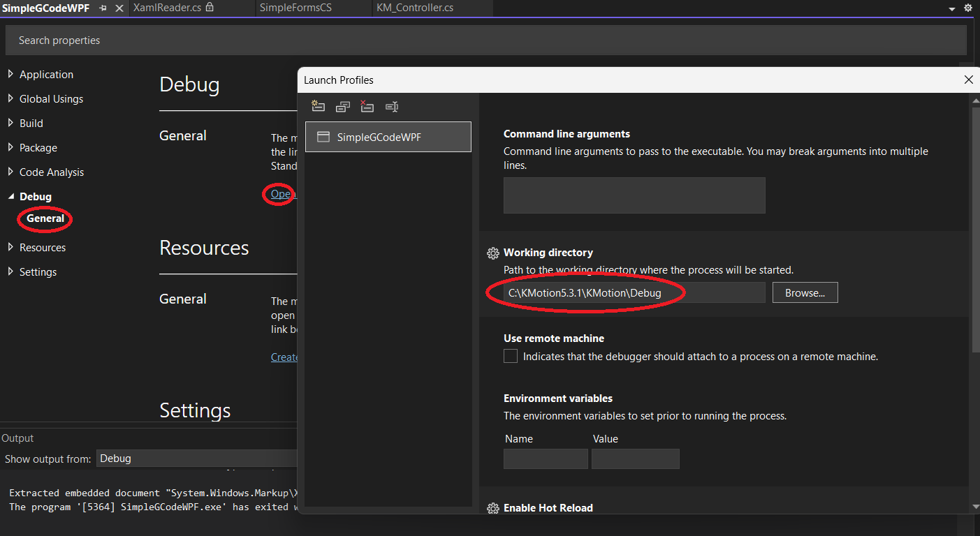Click the environment variable Name field

point(546,459)
